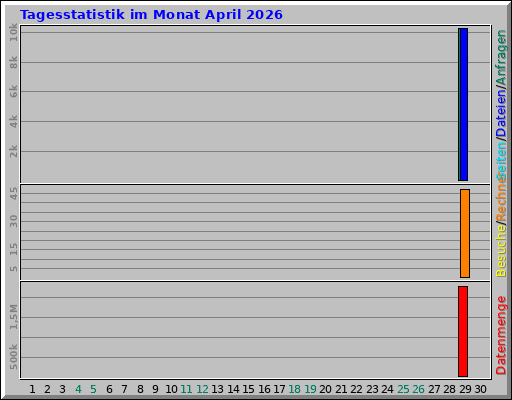Click the day label 3 on x-axis

[63, 389]
